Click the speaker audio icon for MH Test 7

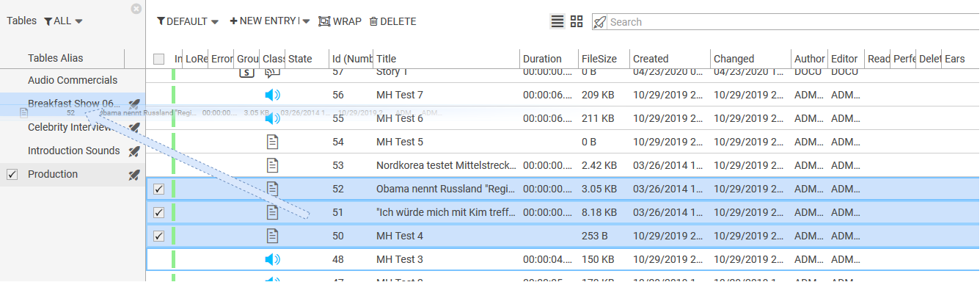click(x=272, y=95)
